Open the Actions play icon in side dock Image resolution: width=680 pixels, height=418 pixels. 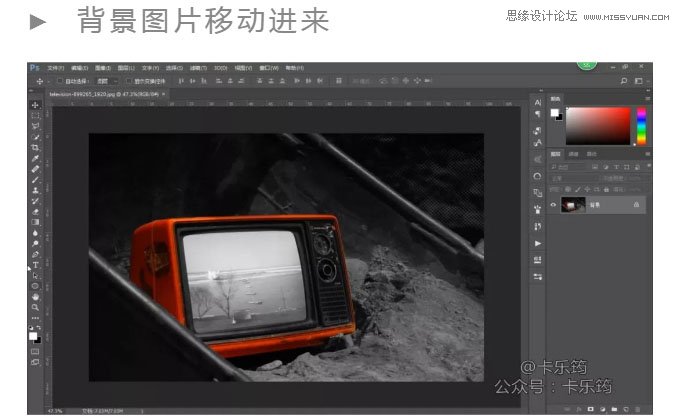(x=538, y=243)
